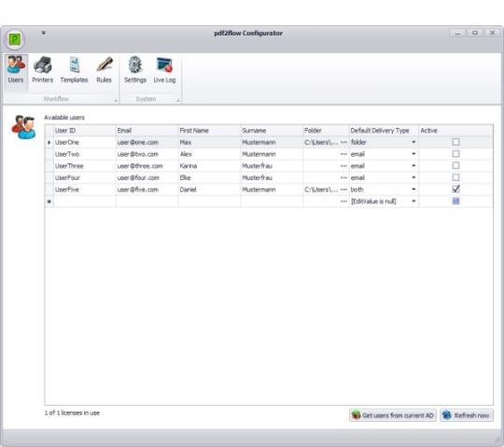Toggle Active checkbox in the new row
The image size is (504, 447).
[x=455, y=202]
